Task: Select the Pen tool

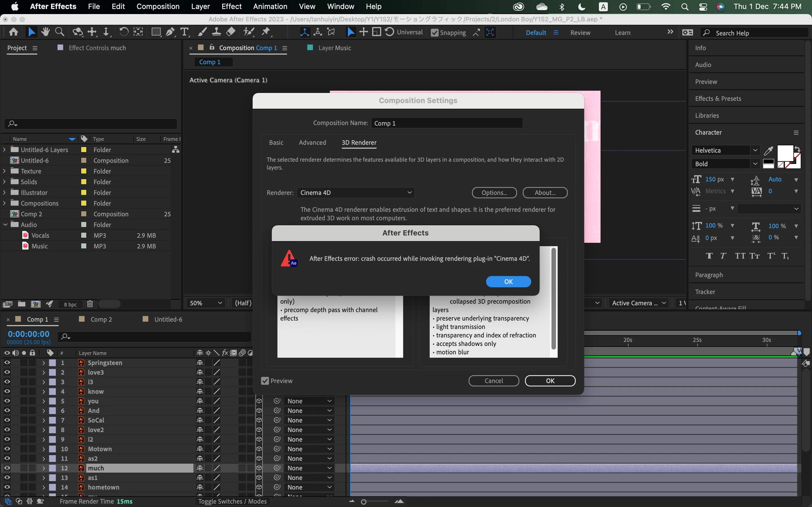Action: point(170,32)
